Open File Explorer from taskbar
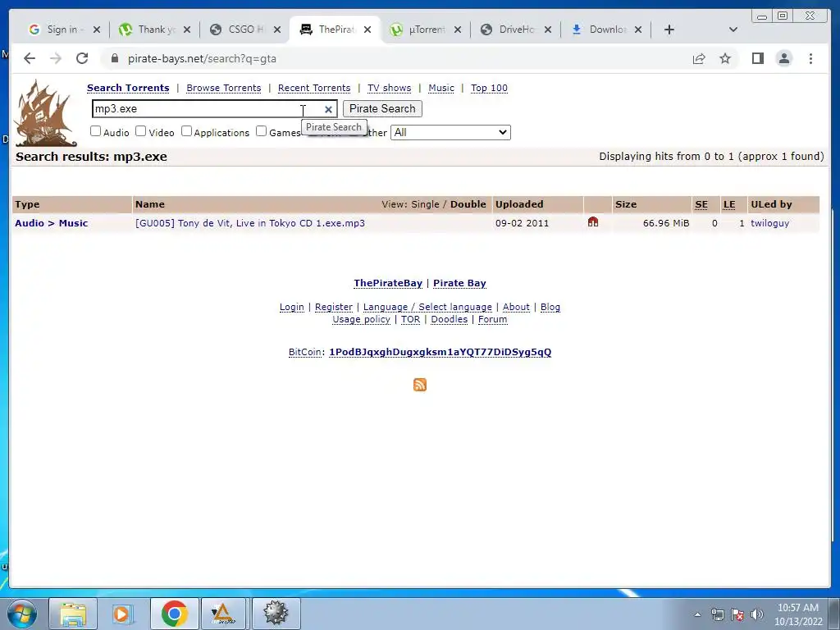 point(73,614)
